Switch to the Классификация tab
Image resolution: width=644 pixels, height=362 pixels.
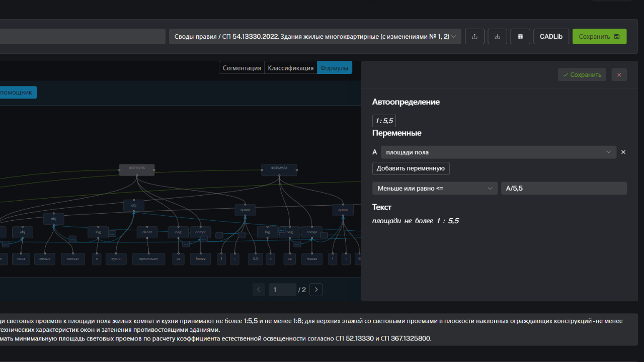290,68
